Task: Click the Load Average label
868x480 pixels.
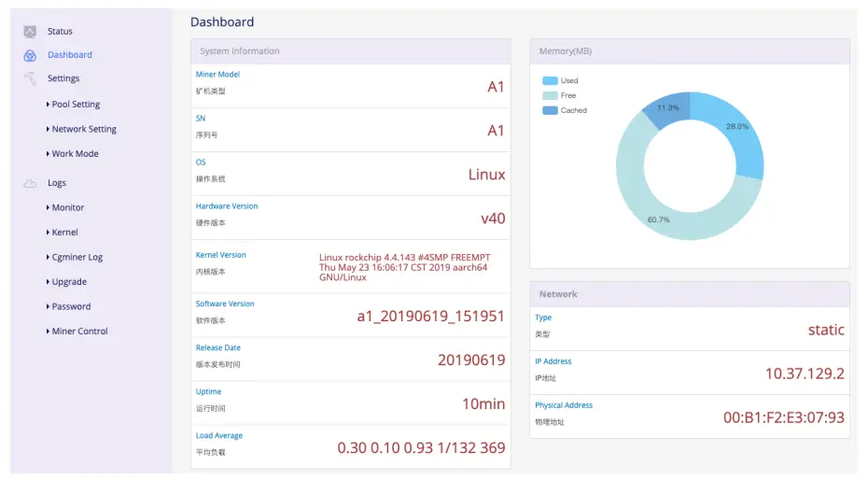Action: pyautogui.click(x=218, y=436)
